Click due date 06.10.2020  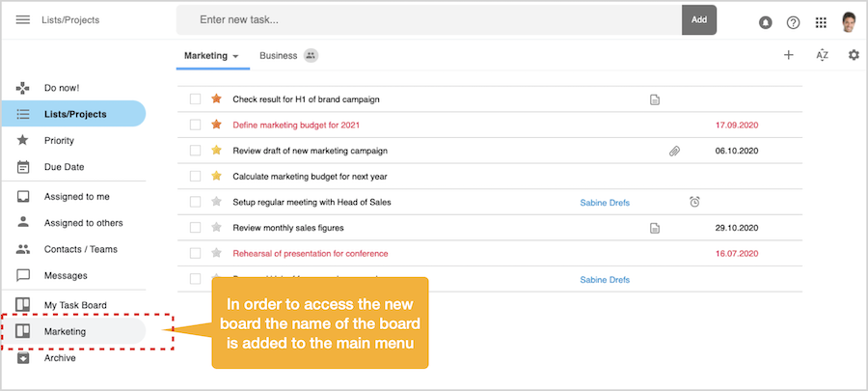737,151
